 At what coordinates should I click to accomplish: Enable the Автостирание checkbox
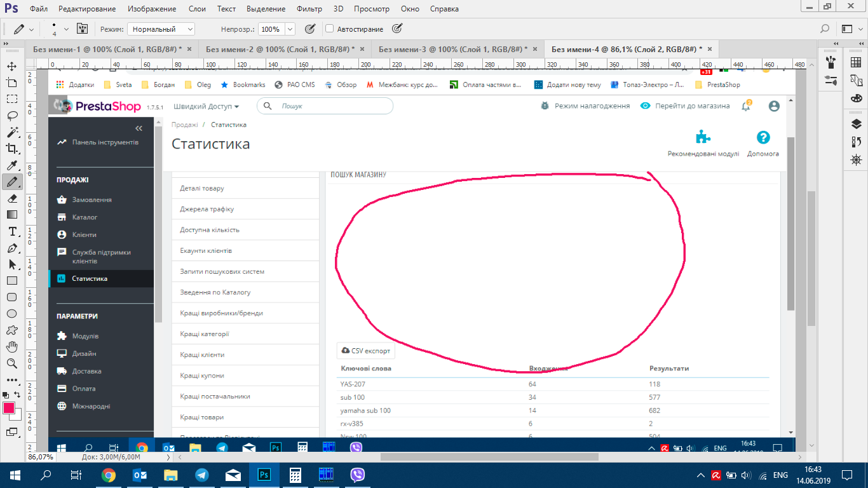pyautogui.click(x=329, y=29)
